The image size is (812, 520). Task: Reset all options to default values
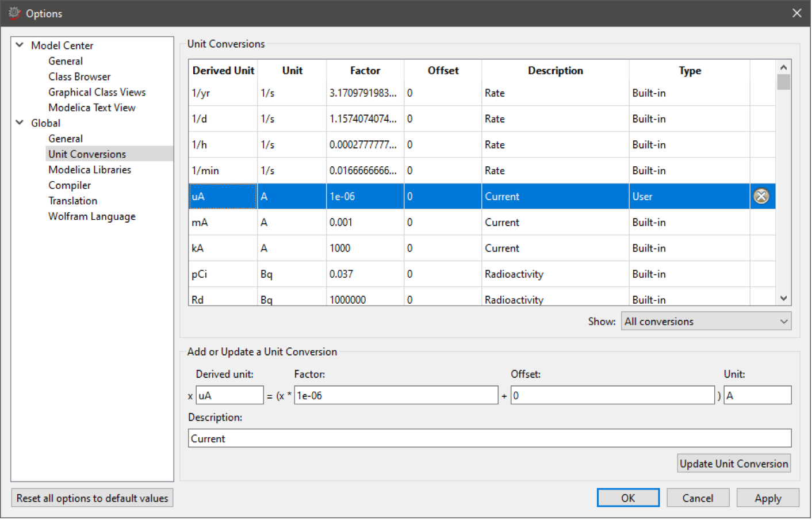(x=93, y=499)
